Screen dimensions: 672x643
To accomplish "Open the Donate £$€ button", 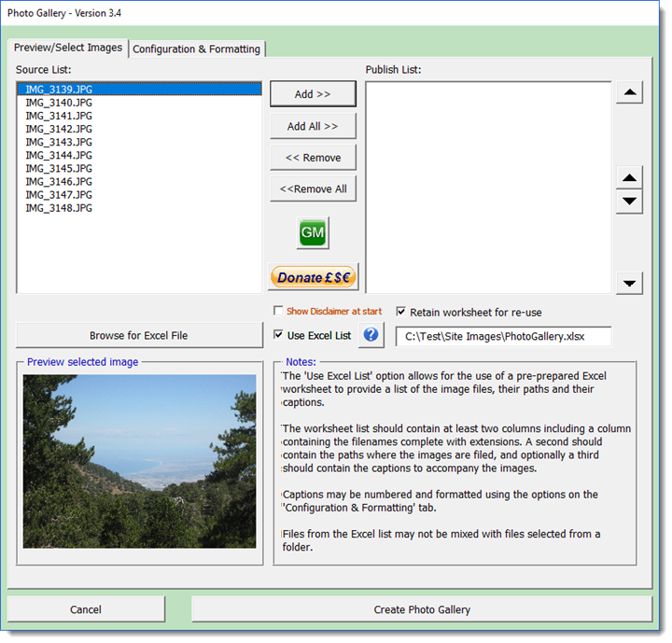I will tap(314, 278).
